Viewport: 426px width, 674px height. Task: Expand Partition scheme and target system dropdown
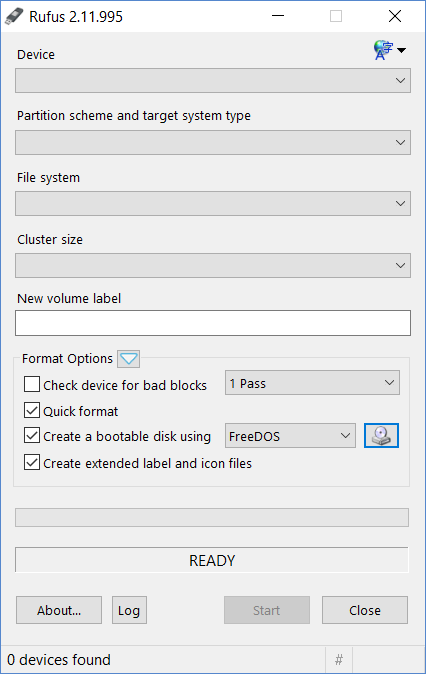[213, 142]
